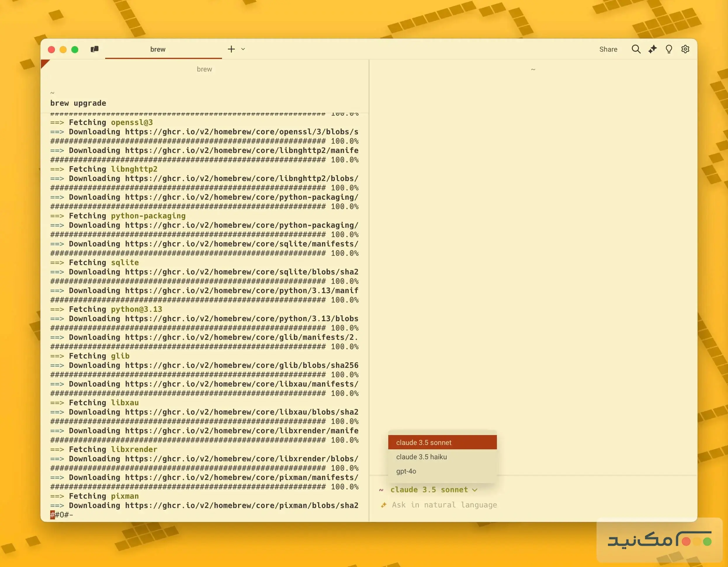Expand new tab options chevron
The height and width of the screenshot is (567, 728).
coord(243,49)
